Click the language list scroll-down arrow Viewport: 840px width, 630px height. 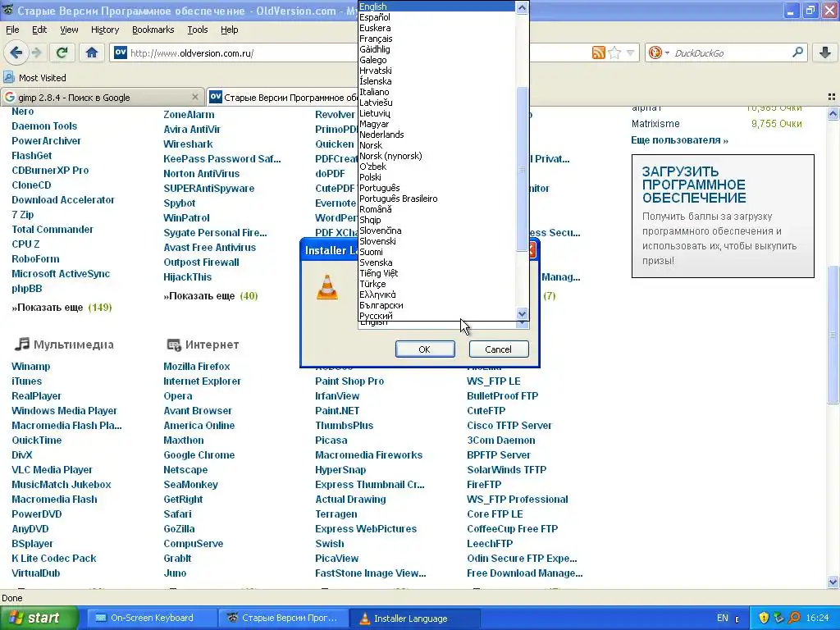pyautogui.click(x=522, y=313)
